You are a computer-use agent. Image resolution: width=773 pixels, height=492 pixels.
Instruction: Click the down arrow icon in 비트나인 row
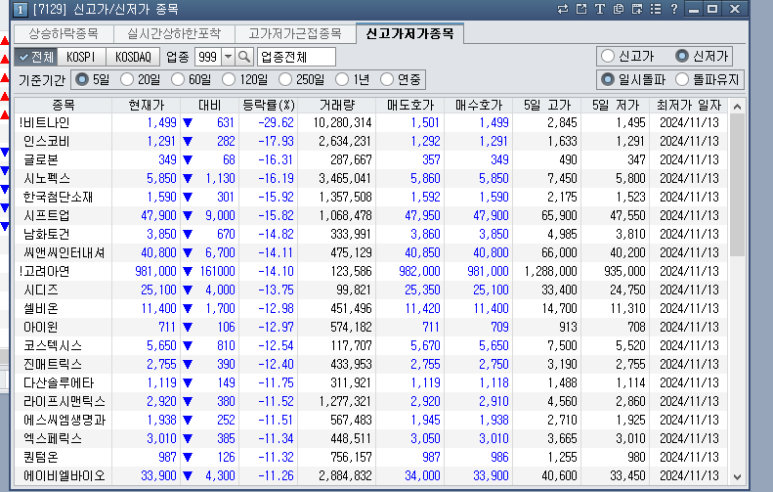[187, 122]
